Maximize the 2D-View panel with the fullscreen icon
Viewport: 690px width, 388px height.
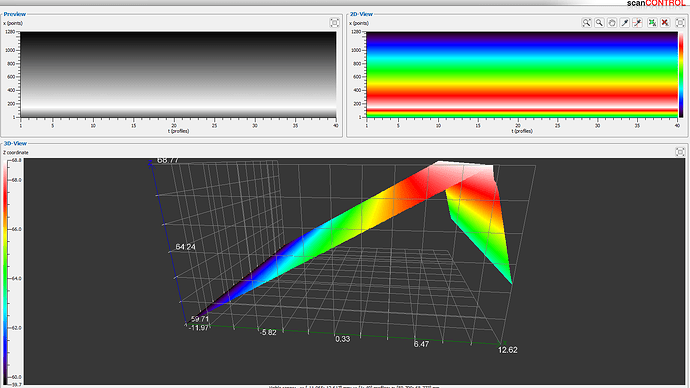point(680,23)
